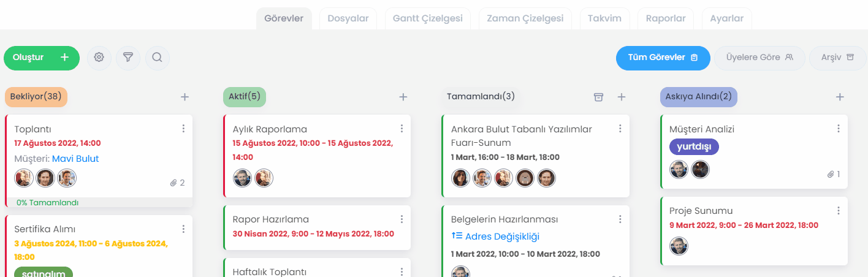Switch to the Gantt Çizelgesi tab
Screen dimensions: 868x277
coord(428,18)
